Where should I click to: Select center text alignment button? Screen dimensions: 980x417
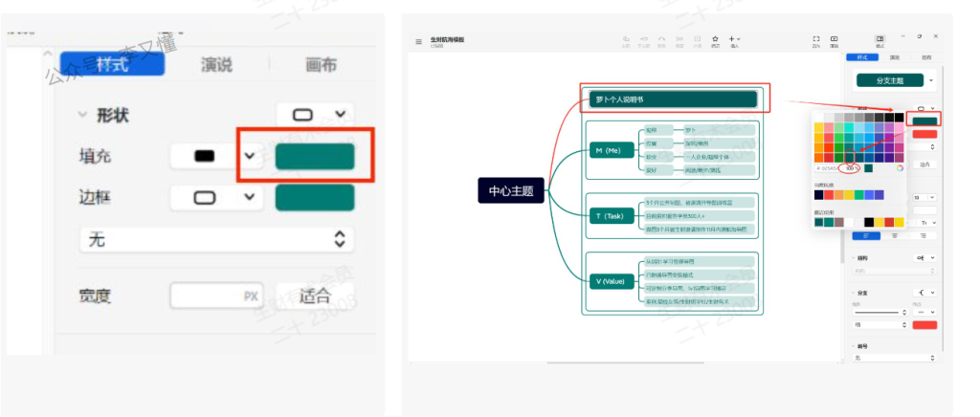tap(895, 235)
